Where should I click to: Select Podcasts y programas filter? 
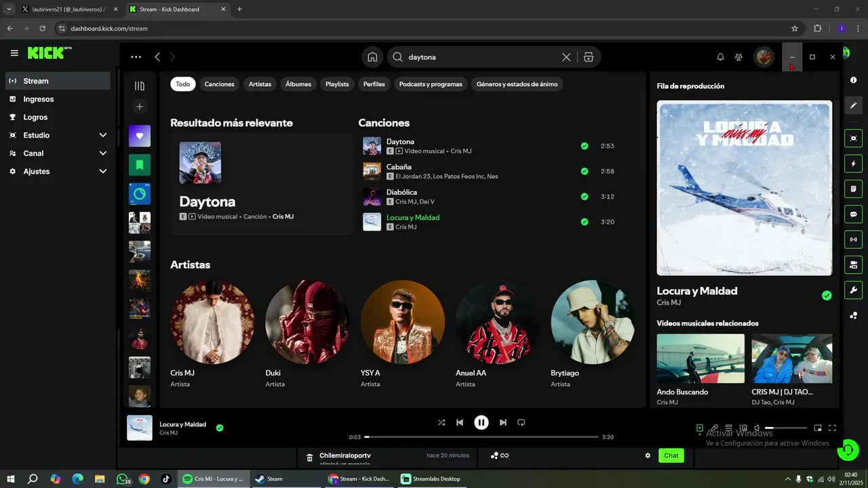[x=431, y=84]
